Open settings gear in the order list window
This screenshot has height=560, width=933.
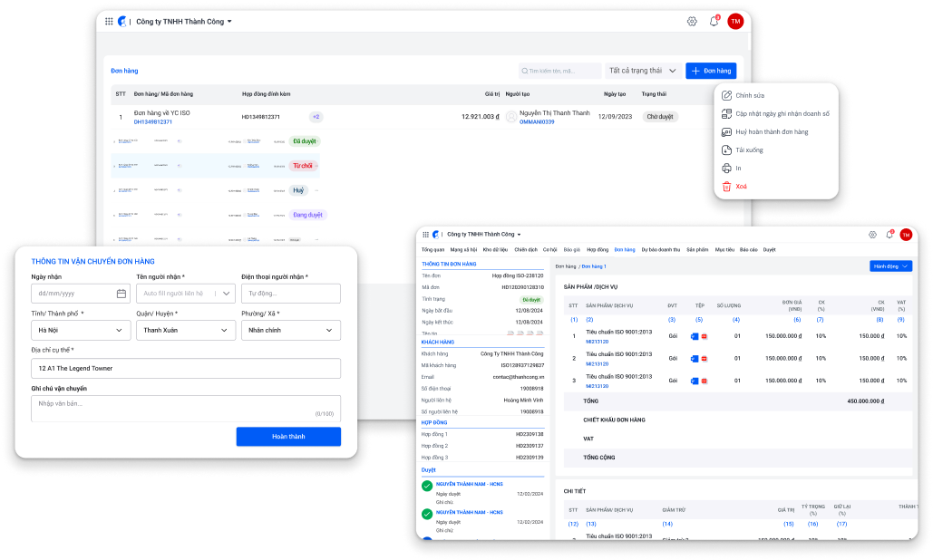pyautogui.click(x=692, y=22)
